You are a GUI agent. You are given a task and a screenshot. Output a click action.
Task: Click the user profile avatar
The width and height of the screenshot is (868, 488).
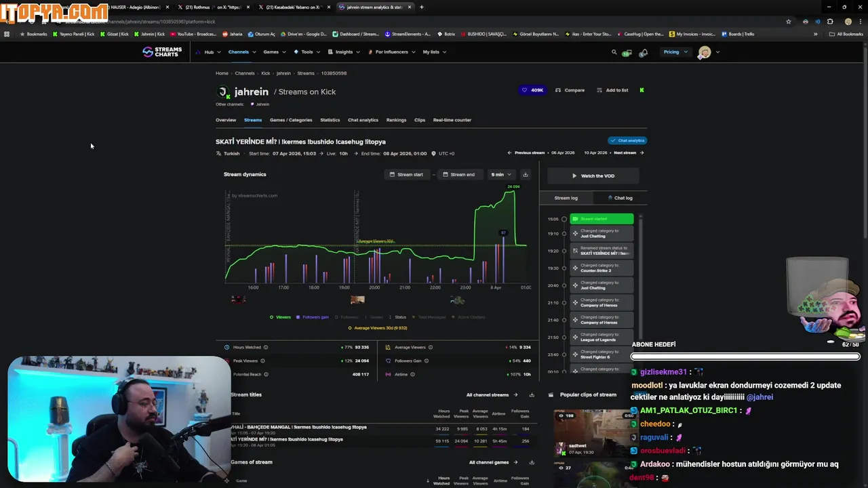pyautogui.click(x=705, y=52)
